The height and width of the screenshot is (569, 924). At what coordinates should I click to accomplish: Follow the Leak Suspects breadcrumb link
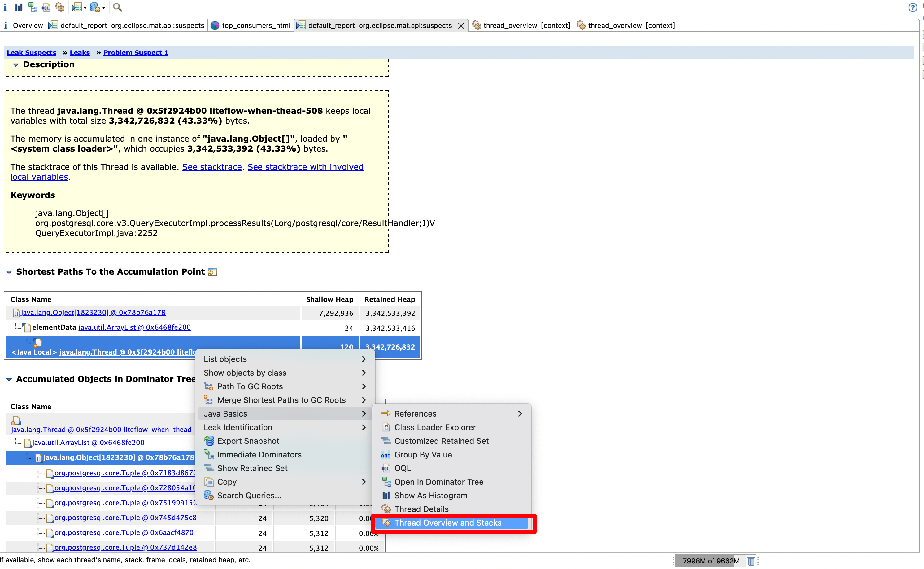coord(32,53)
